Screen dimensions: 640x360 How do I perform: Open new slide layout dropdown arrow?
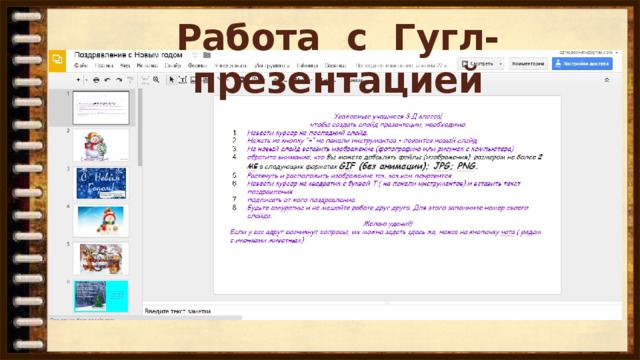(x=86, y=80)
